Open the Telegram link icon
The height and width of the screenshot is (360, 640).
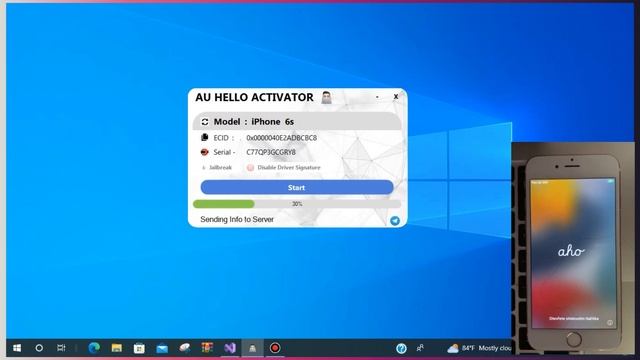(x=395, y=221)
